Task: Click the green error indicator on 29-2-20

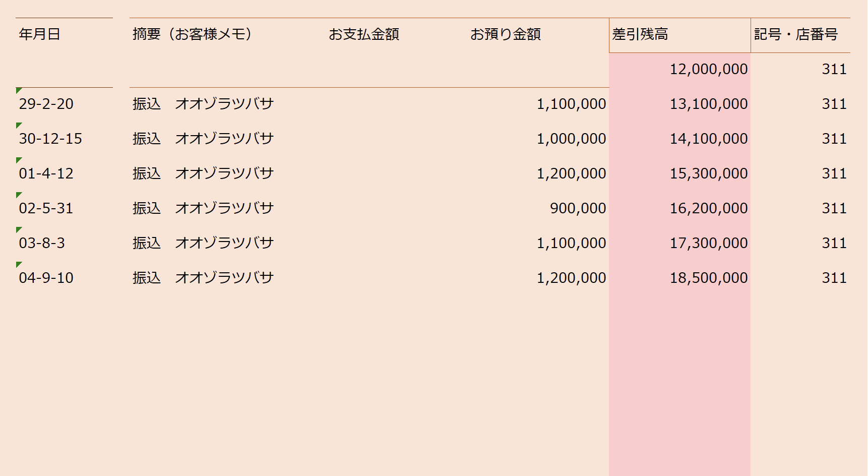Action: 19,90
